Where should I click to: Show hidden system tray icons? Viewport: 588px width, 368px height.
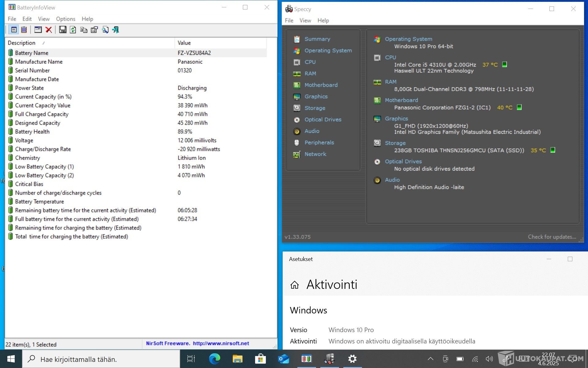pyautogui.click(x=430, y=359)
